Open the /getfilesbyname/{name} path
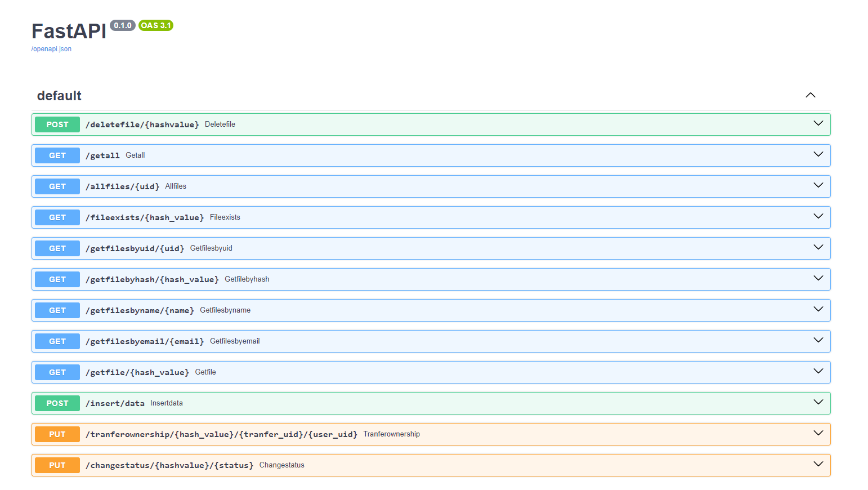868x490 pixels. point(140,310)
